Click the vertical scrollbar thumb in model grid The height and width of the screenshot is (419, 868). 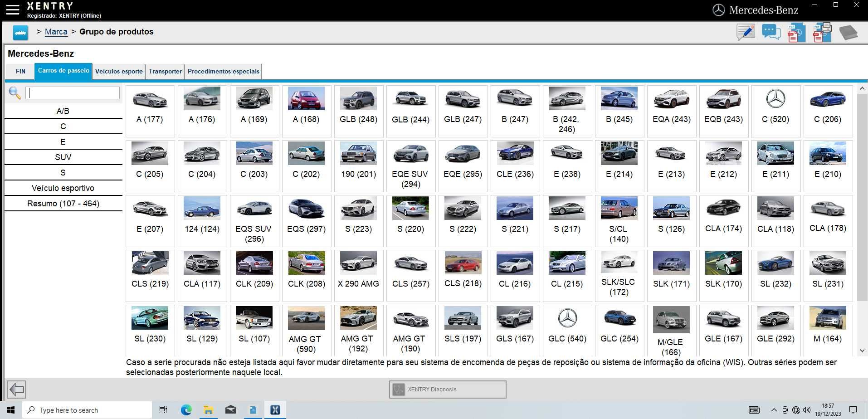[862, 197]
